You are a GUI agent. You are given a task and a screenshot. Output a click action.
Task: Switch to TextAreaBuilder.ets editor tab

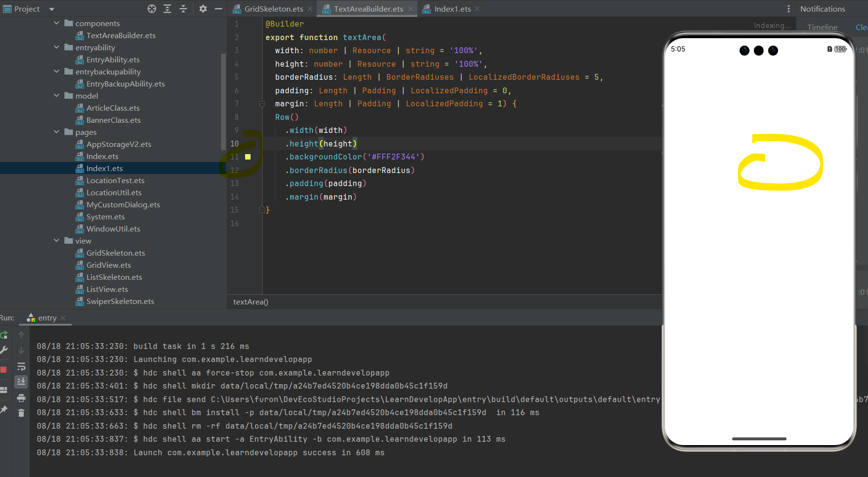click(368, 9)
